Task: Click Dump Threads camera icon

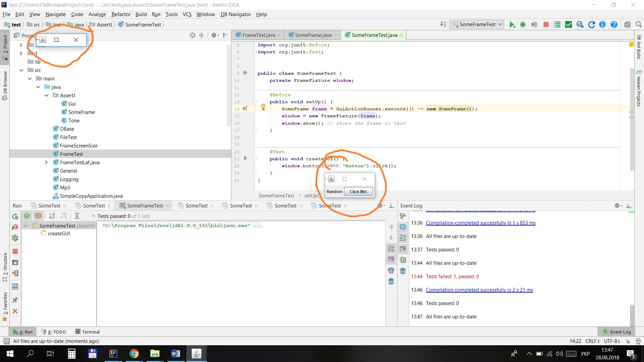Action: point(15,262)
